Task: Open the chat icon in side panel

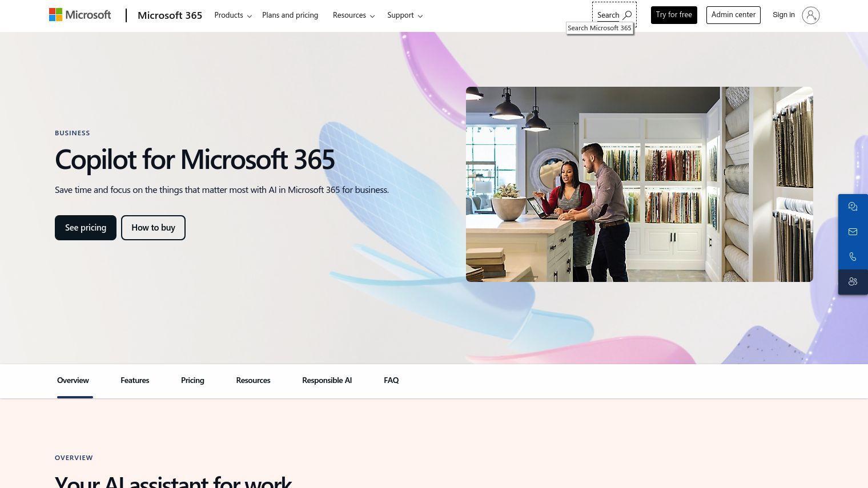Action: (853, 207)
